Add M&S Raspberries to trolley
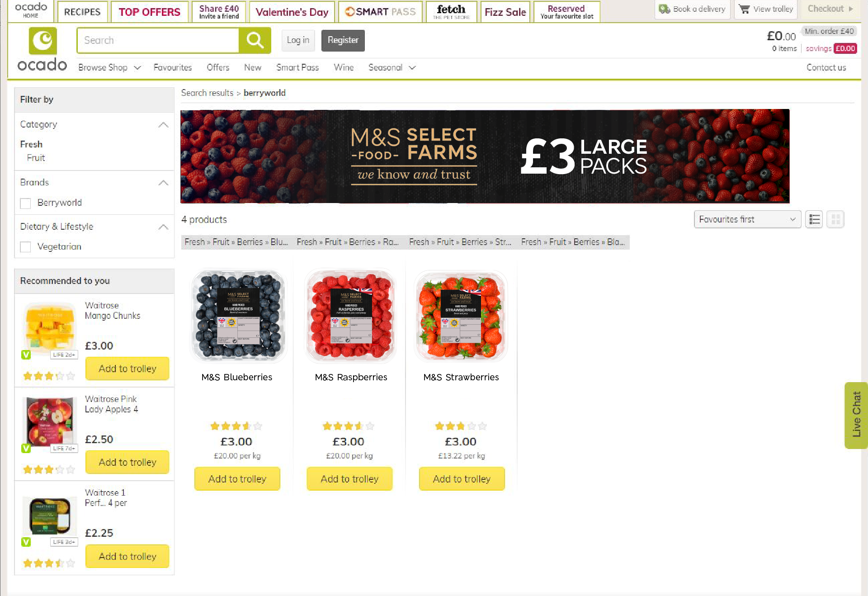 pyautogui.click(x=349, y=479)
